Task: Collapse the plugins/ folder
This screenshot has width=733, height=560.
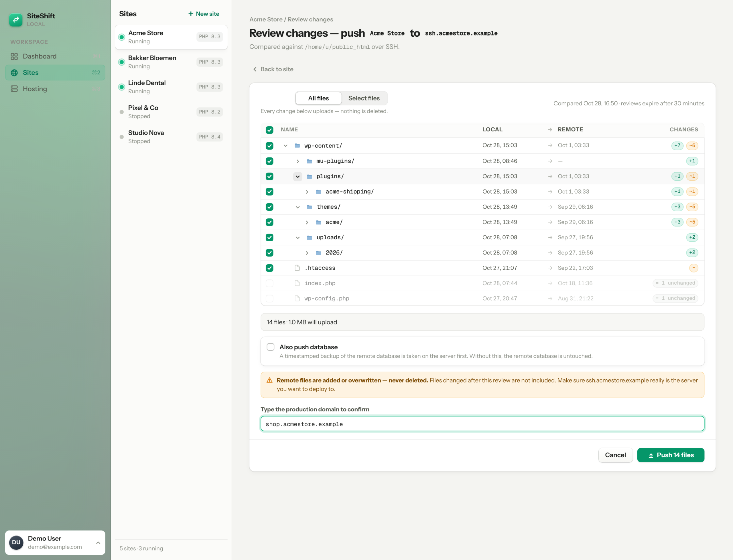Action: pos(298,176)
